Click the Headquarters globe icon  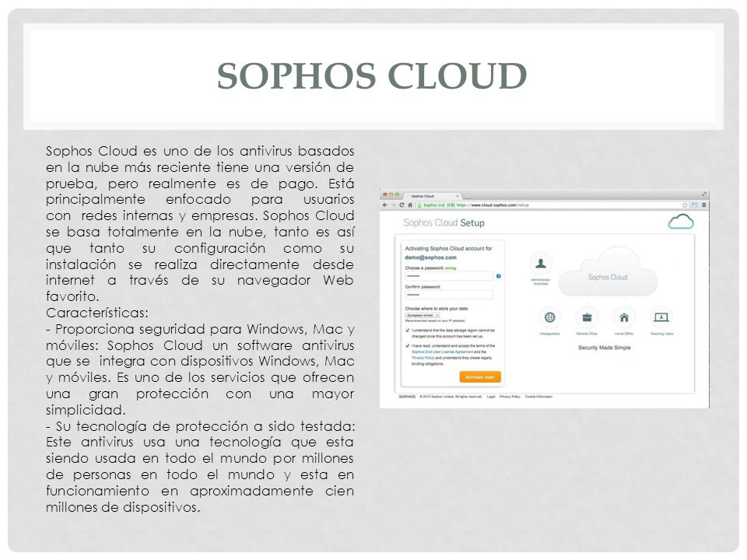(550, 317)
